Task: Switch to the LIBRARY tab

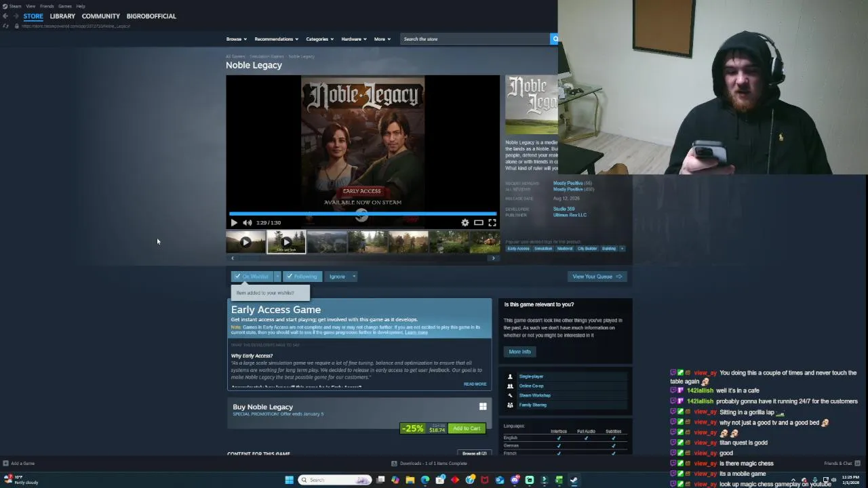Action: coord(62,16)
